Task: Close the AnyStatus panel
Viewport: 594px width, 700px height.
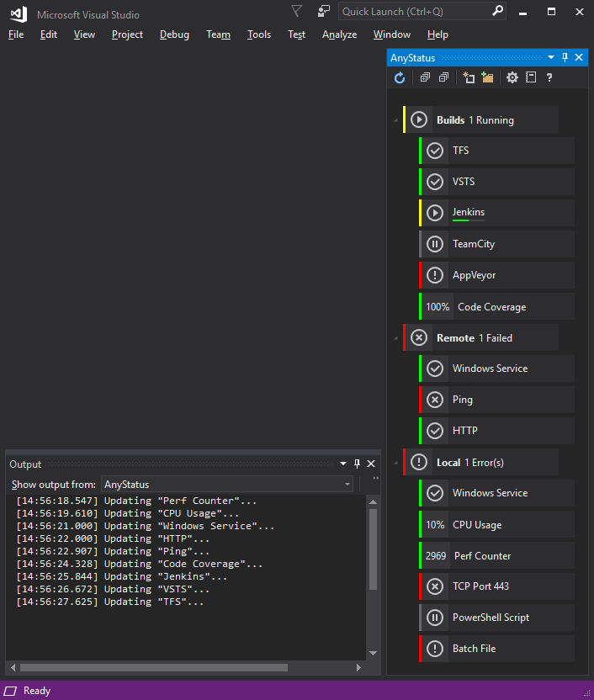Action: coord(579,57)
